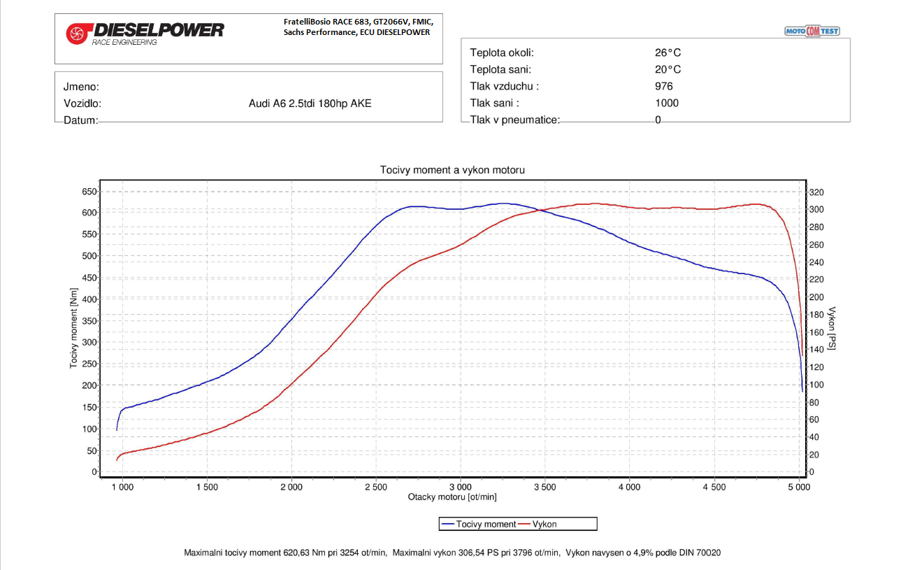Click the Teplota okoli label

click(502, 52)
